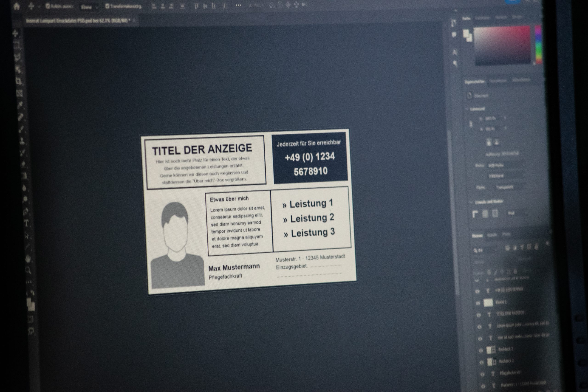
Task: Select the Eyedropper tool
Action: [x=20, y=105]
